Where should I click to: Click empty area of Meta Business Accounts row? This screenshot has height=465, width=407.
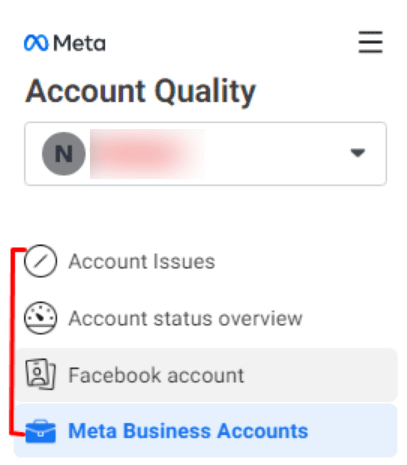(353, 431)
